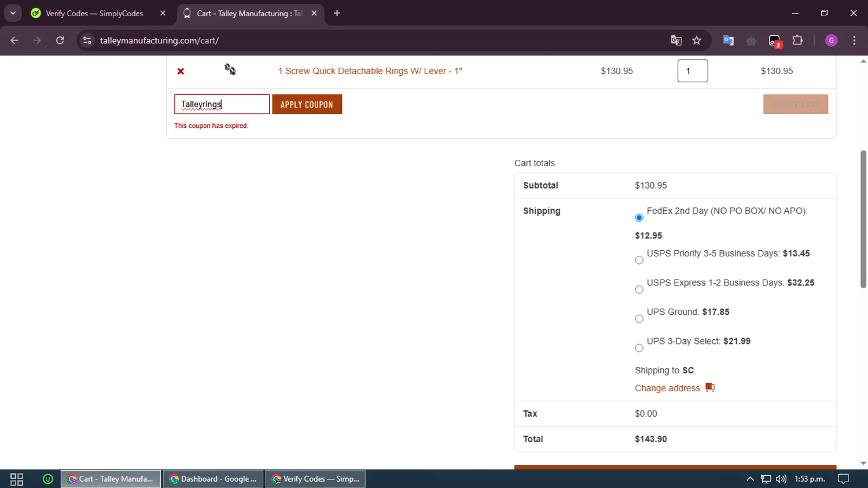Viewport: 868px width, 488px height.
Task: Open Cart - Talley Manufacturing taskbar window
Action: pyautogui.click(x=111, y=479)
